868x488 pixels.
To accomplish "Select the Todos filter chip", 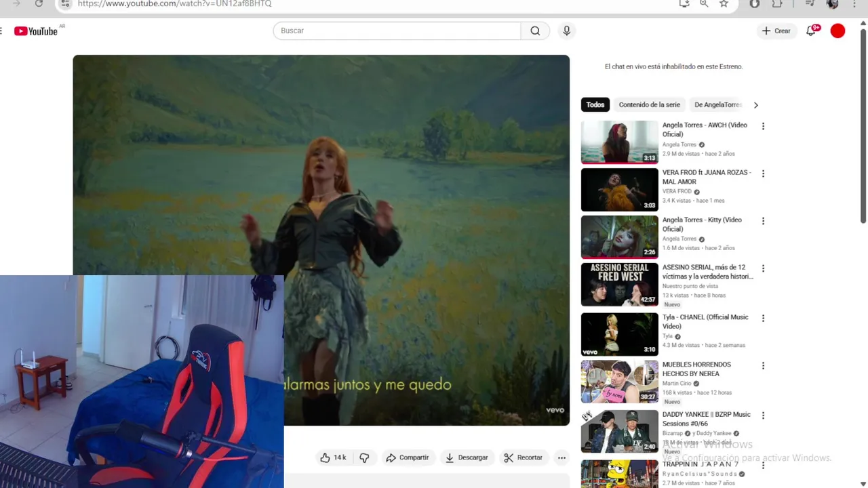I will (x=595, y=105).
